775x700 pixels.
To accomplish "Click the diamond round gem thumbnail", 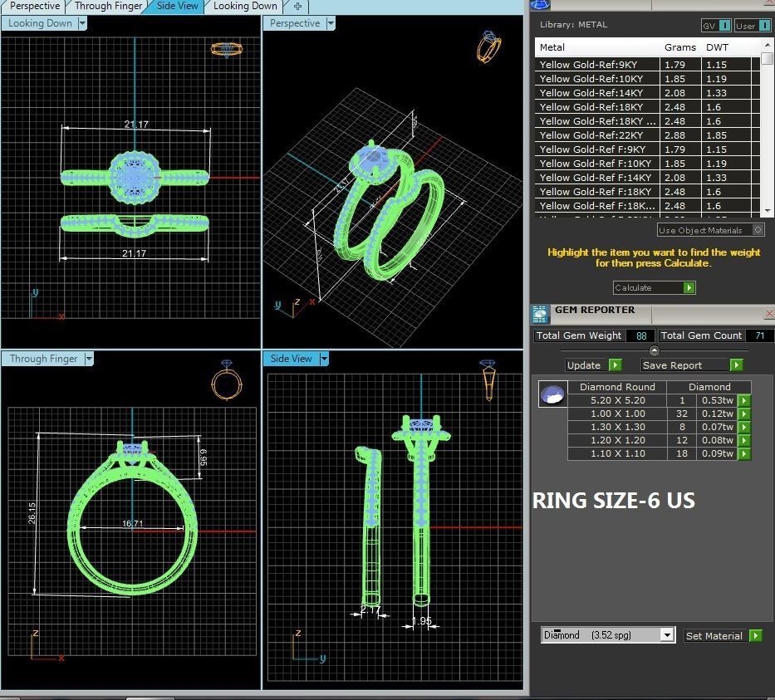I will pos(552,394).
